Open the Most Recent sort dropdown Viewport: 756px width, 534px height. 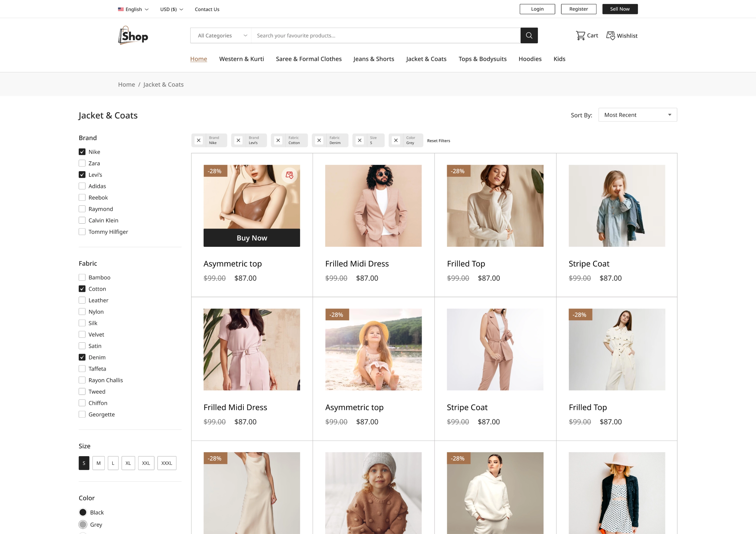click(x=637, y=115)
